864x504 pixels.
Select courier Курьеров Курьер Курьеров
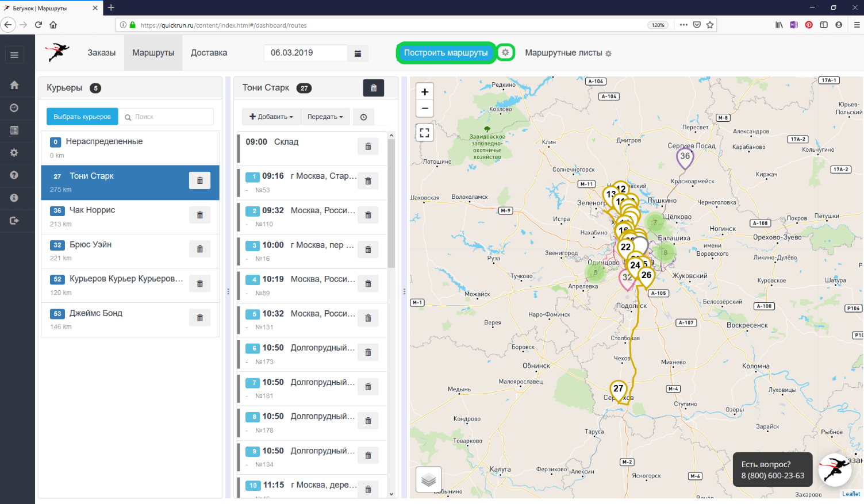[x=130, y=285]
